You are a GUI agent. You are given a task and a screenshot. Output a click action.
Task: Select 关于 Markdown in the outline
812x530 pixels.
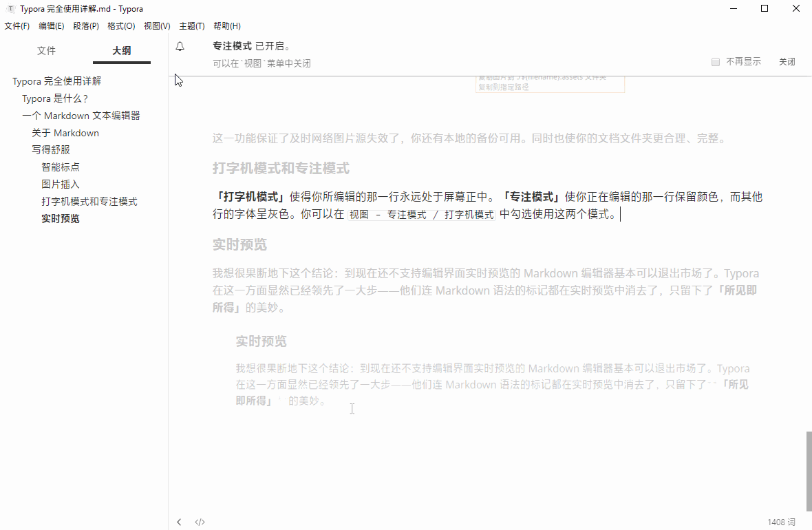tap(65, 132)
